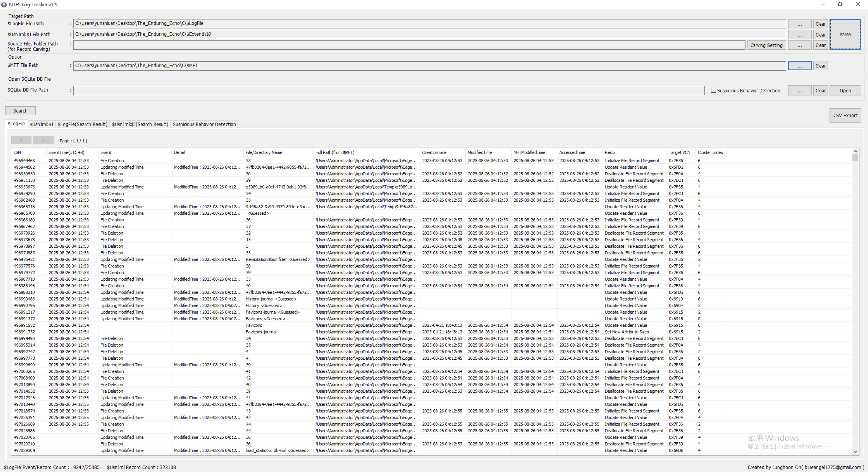Browse for the $LogFile file path
Screen dimensions: 868x473
[x=799, y=24]
